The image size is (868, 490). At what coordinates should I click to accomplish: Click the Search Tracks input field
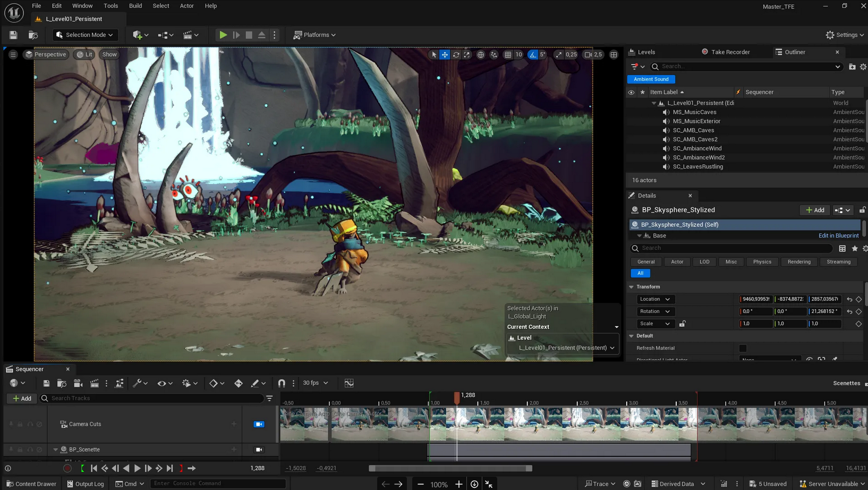pyautogui.click(x=154, y=398)
